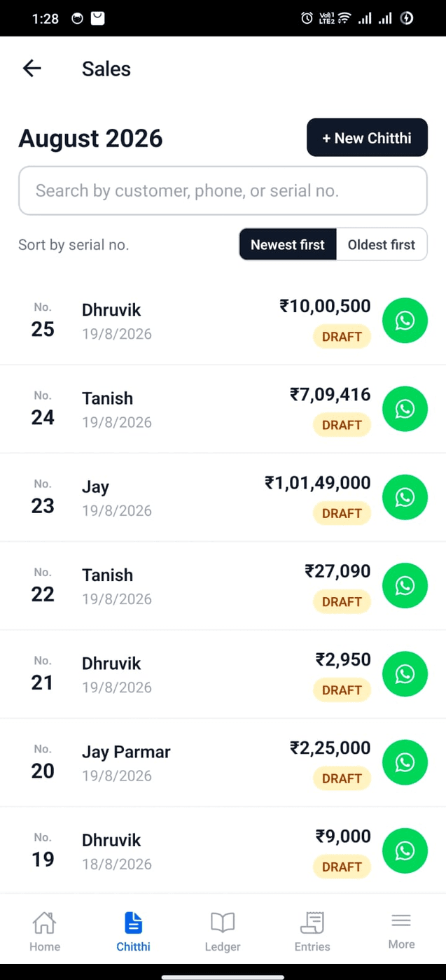Send No. 19 chitthi via WhatsApp icon
This screenshot has height=980, width=446.
click(x=405, y=850)
